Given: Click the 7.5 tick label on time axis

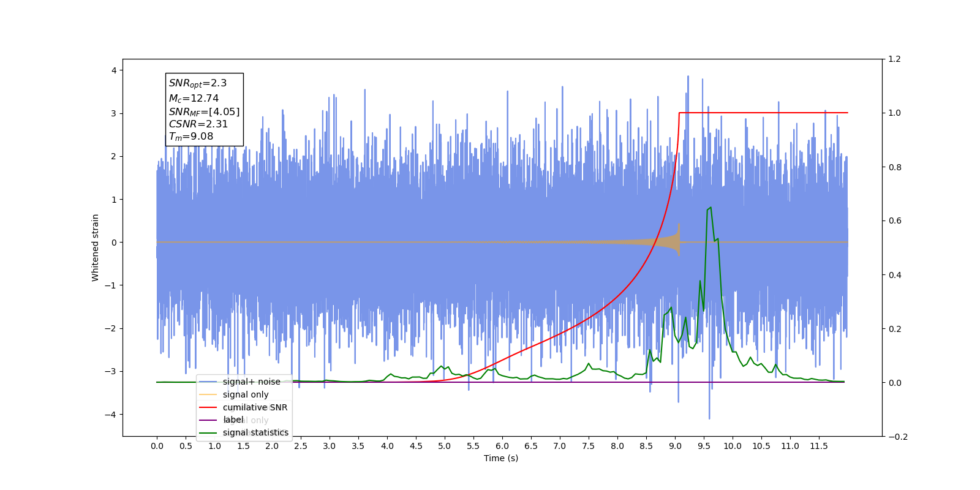Looking at the screenshot, I should [x=589, y=446].
